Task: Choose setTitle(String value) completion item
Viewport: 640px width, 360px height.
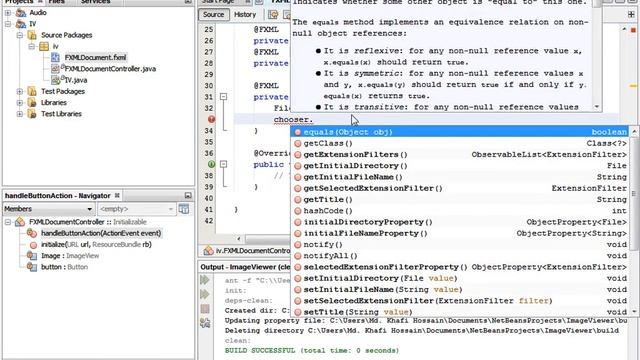Action: coord(460,312)
